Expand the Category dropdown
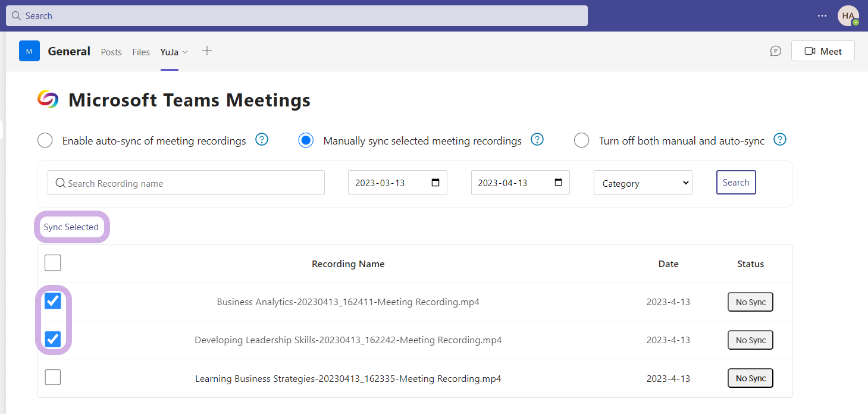The width and height of the screenshot is (868, 414). click(643, 183)
